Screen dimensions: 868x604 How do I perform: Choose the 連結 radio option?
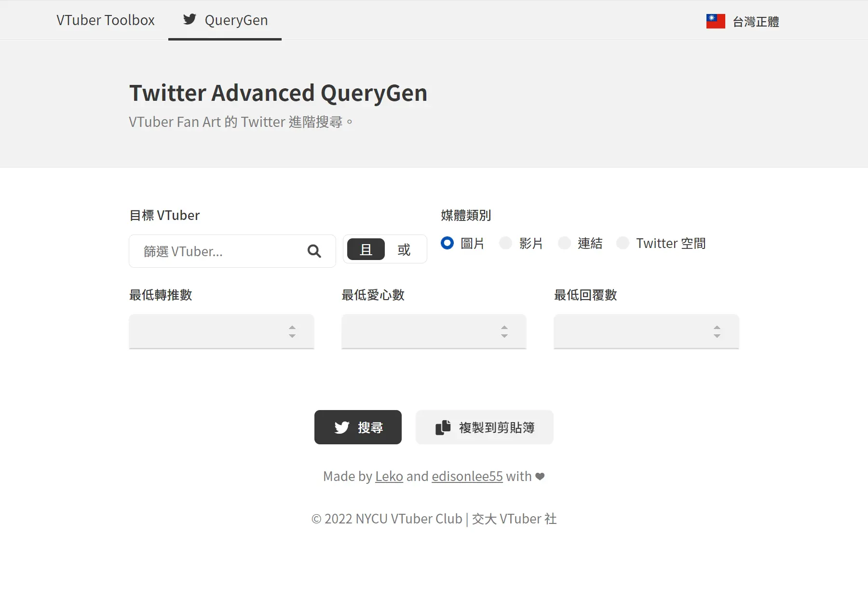[564, 243]
